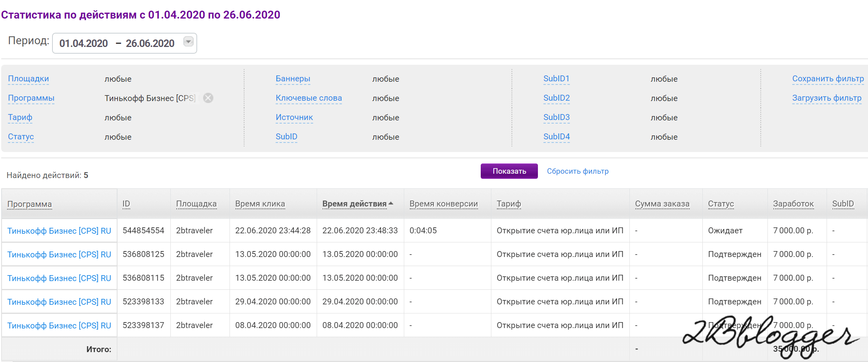Open the SubID1 filter
868x362 pixels.
556,79
